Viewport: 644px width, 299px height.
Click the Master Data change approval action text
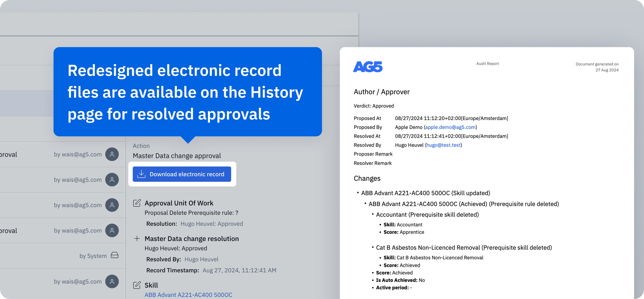pyautogui.click(x=177, y=156)
